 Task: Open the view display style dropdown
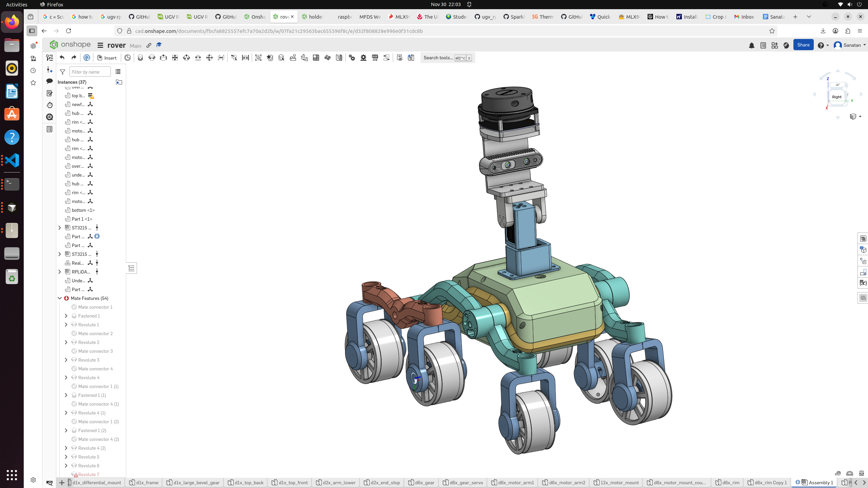click(855, 117)
